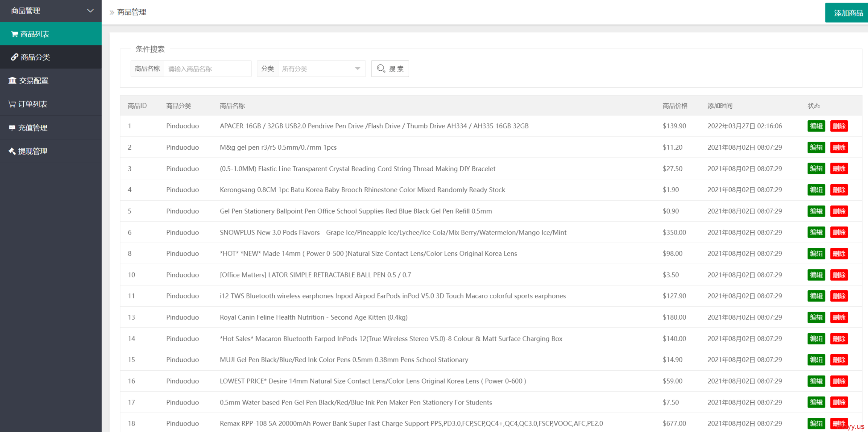Click the cart icon beside 订单列表
The height and width of the screenshot is (432, 868).
click(x=12, y=104)
